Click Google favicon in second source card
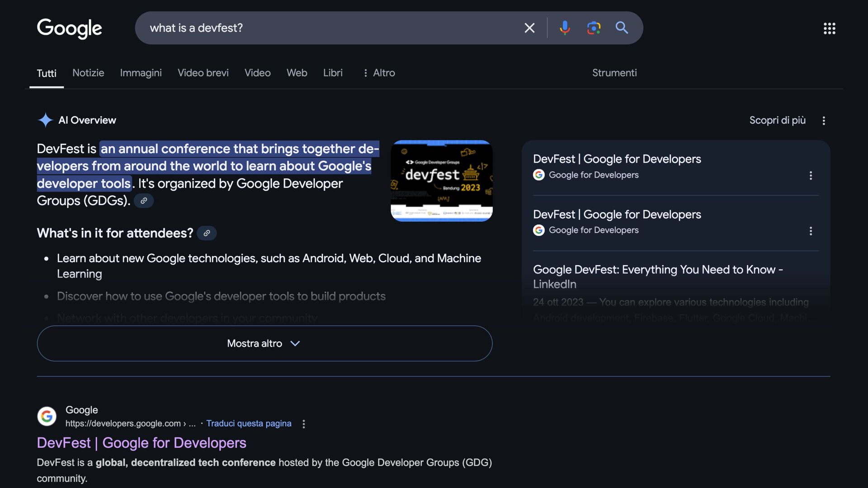This screenshot has height=488, width=868. 539,230
